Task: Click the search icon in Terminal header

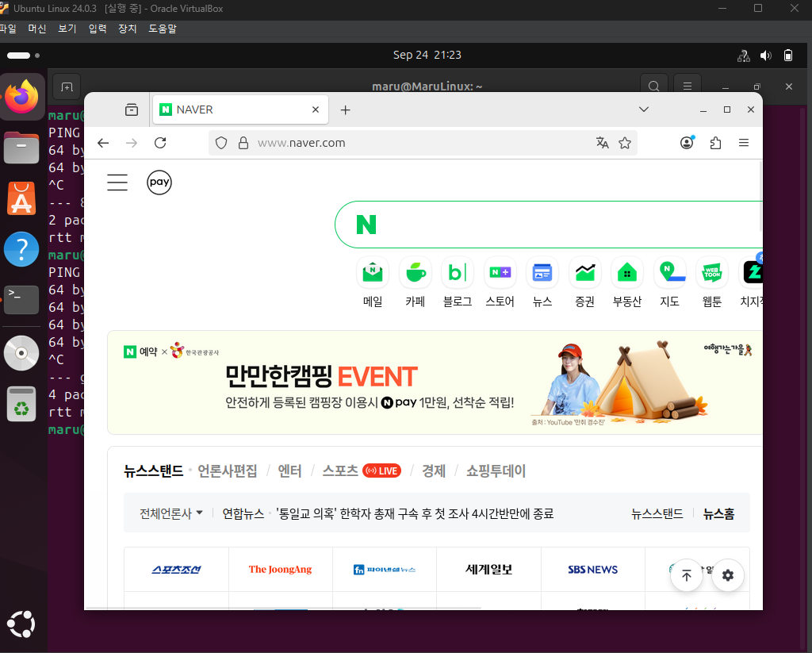Action: 654,86
